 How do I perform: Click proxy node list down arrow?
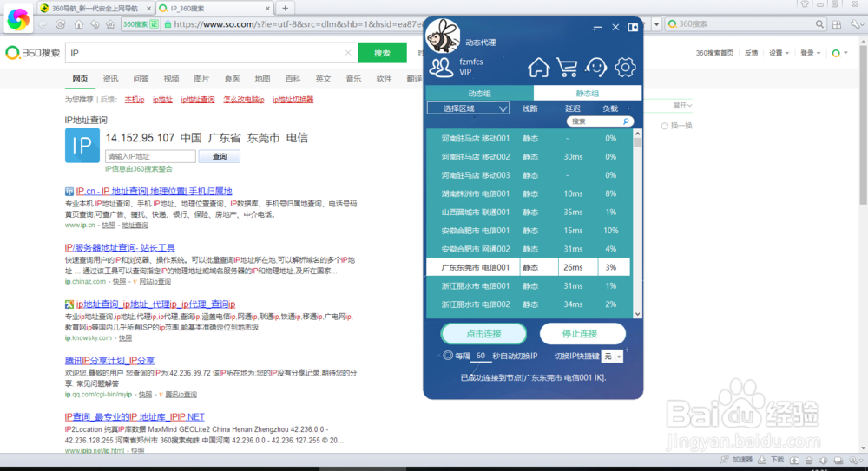point(637,314)
